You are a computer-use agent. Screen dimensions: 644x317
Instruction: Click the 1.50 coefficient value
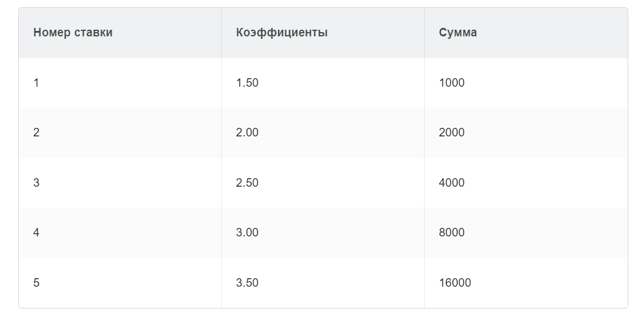(x=247, y=83)
